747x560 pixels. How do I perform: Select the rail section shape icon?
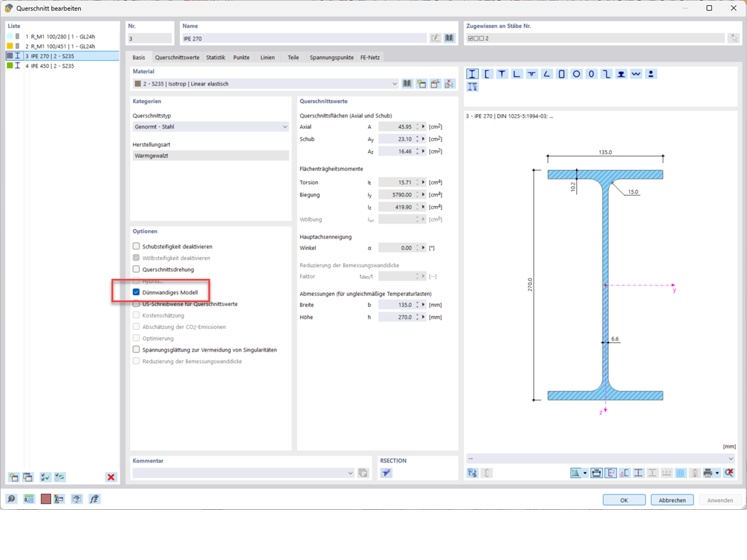pos(621,74)
